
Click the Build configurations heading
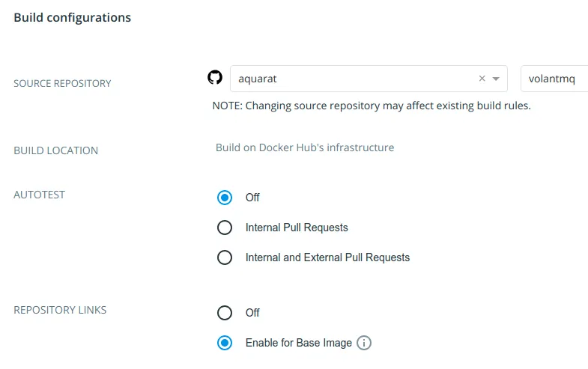click(x=73, y=18)
